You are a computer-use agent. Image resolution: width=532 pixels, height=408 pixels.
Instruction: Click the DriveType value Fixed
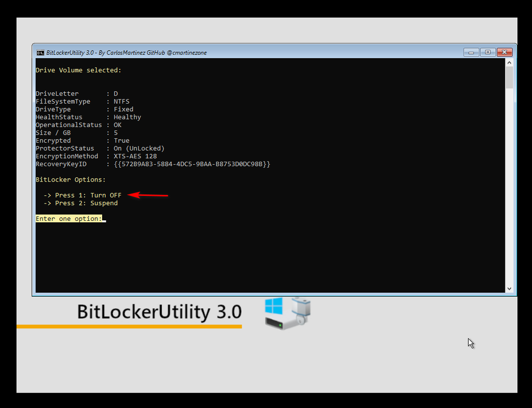click(x=124, y=109)
